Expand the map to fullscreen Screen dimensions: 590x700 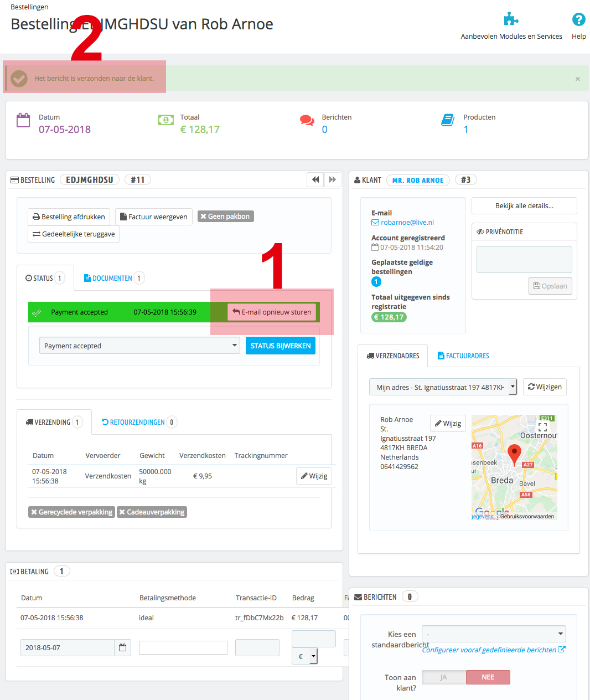[542, 428]
